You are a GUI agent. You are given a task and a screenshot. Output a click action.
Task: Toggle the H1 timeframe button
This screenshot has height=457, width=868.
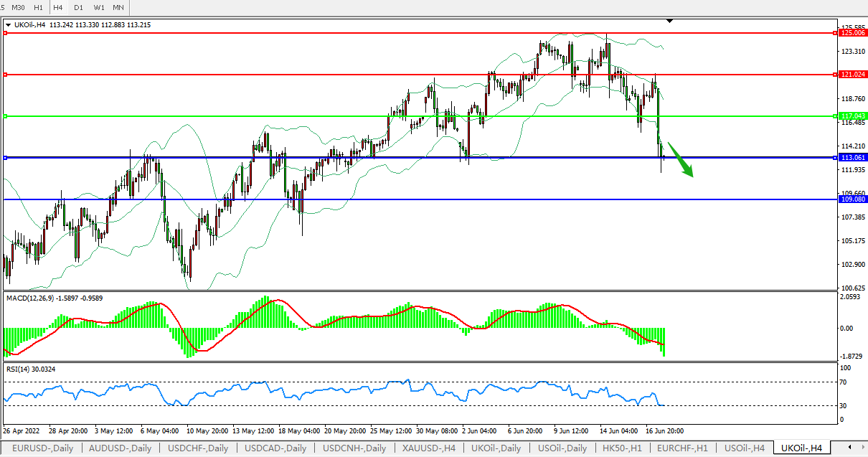pos(38,7)
